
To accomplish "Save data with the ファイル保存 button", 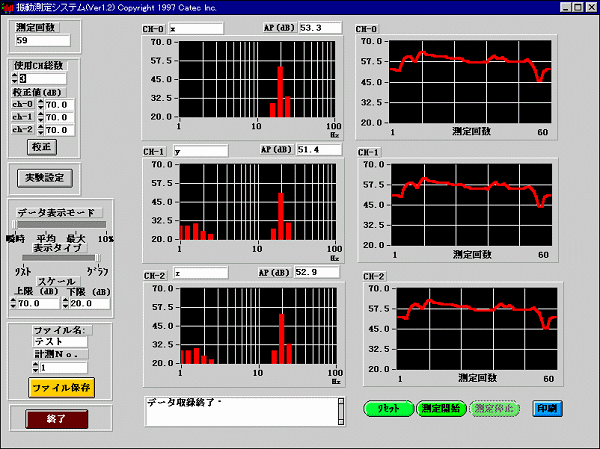I will [62, 388].
